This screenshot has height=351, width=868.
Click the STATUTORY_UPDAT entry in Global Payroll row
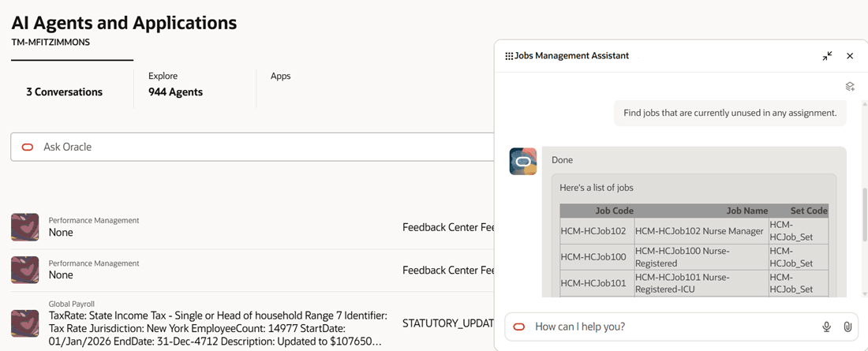tap(448, 324)
